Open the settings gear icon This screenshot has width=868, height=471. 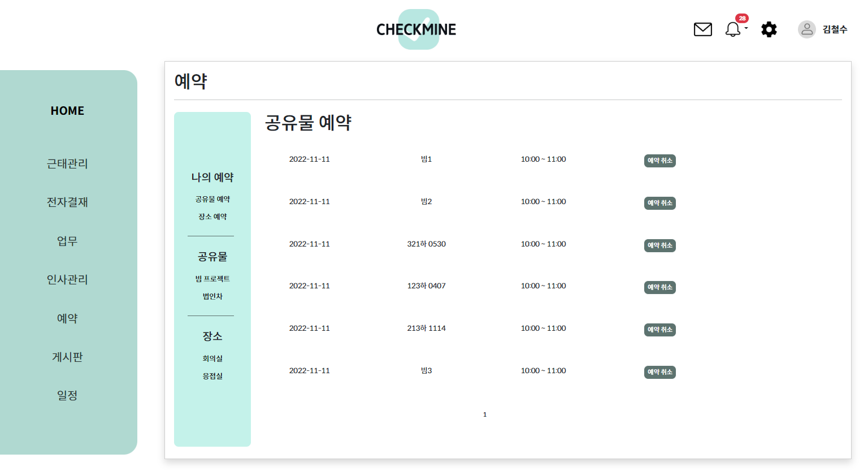click(x=769, y=29)
